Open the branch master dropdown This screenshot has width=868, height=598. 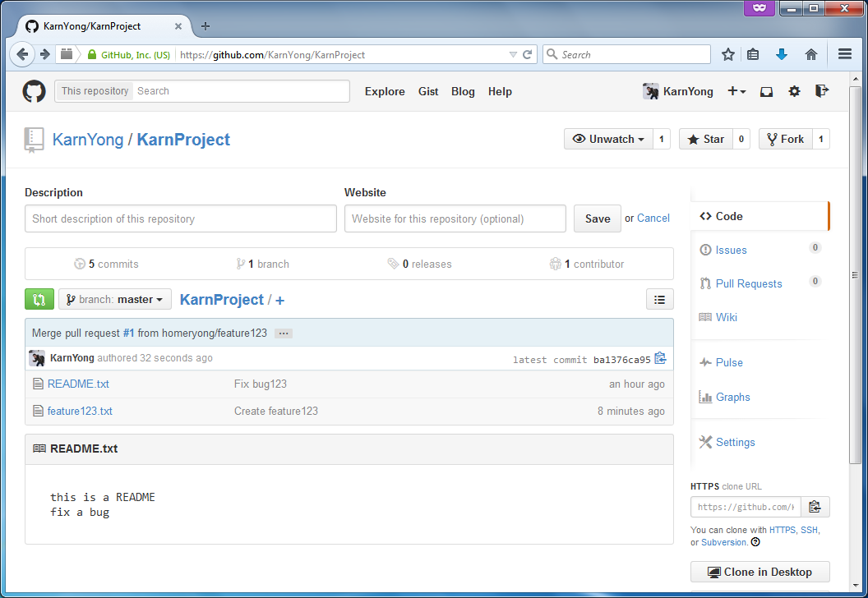click(x=115, y=300)
